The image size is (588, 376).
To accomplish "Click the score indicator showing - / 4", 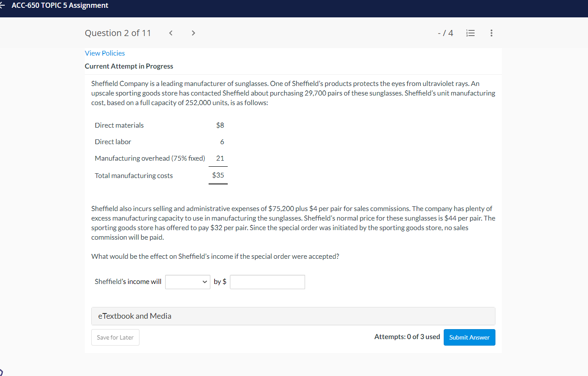I will tap(445, 33).
